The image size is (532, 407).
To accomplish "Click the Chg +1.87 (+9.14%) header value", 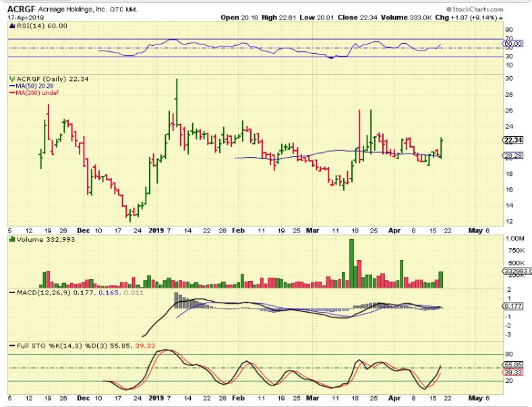I will pyautogui.click(x=496, y=16).
